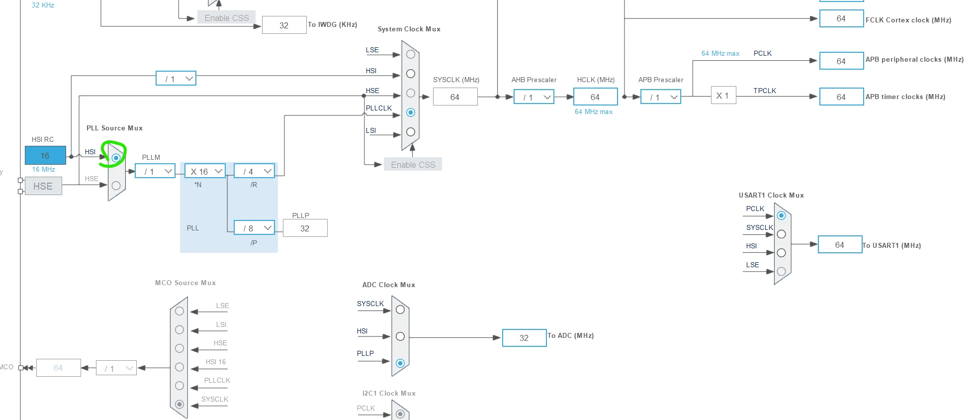This screenshot has height=420, width=980.
Task: Click the ADC Clock Mux label
Action: click(x=389, y=285)
